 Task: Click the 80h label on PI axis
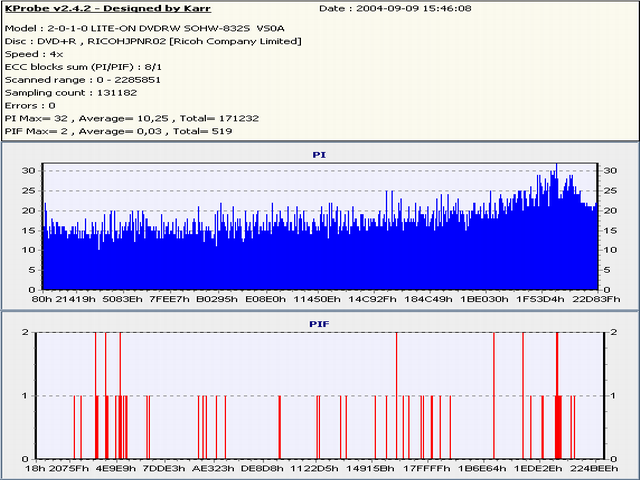(42, 299)
